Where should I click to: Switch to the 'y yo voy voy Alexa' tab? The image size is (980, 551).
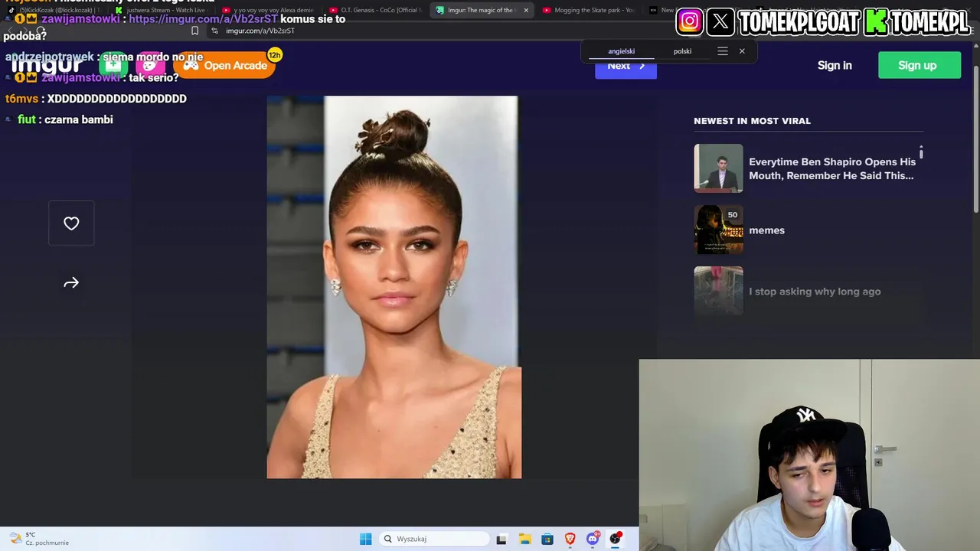(x=268, y=10)
